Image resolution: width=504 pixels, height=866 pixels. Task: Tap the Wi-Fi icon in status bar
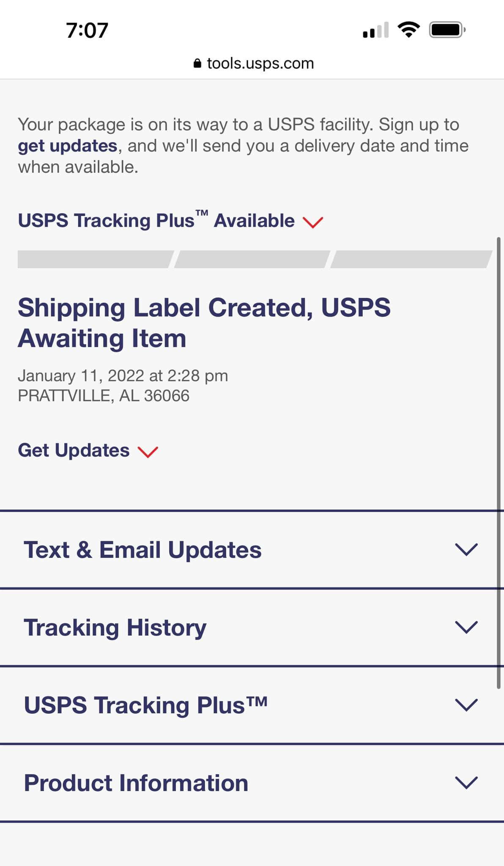tap(408, 30)
